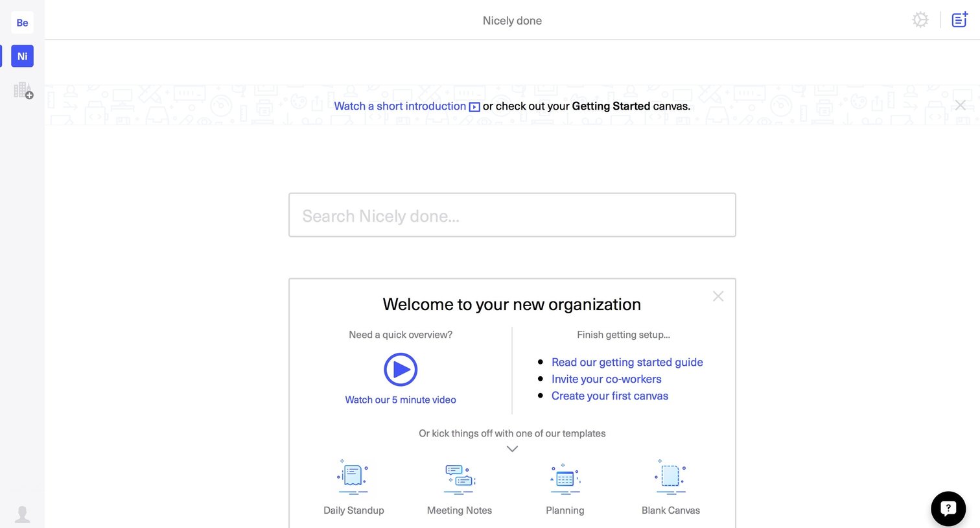Create a new canvas icon

[x=959, y=19]
